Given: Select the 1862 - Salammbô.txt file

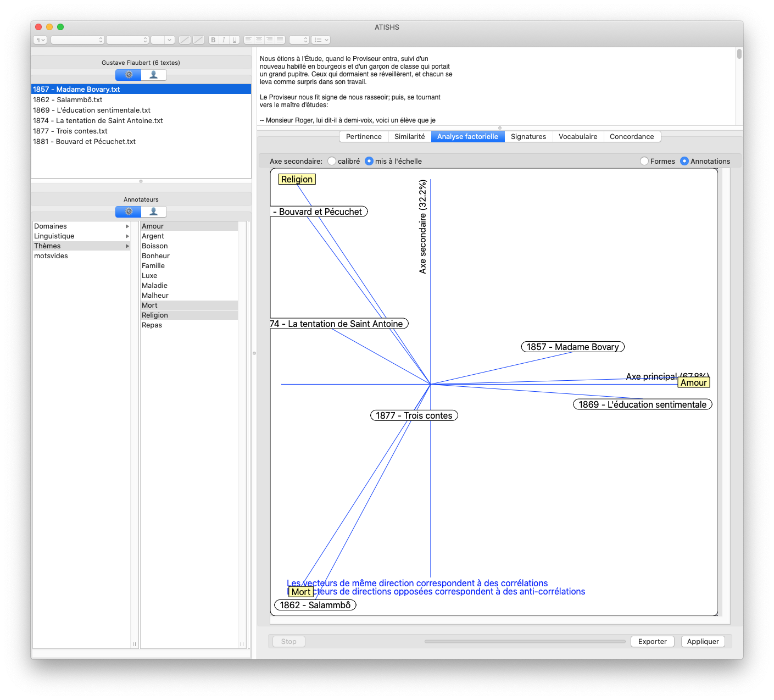Looking at the screenshot, I should click(68, 99).
